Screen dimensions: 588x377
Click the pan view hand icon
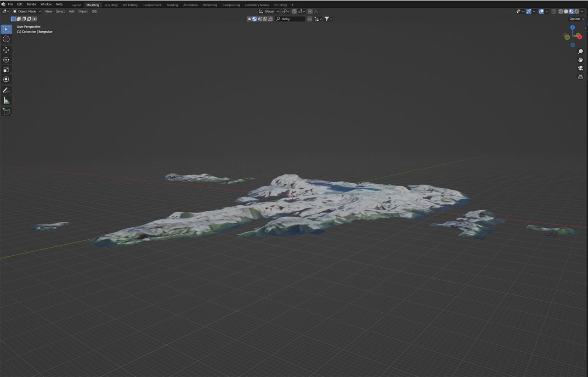(x=580, y=60)
